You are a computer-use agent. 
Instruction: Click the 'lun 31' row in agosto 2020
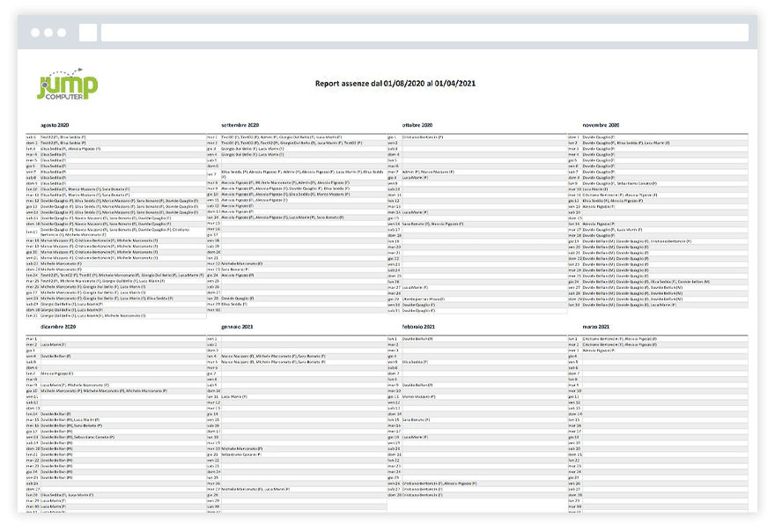pyautogui.click(x=115, y=315)
